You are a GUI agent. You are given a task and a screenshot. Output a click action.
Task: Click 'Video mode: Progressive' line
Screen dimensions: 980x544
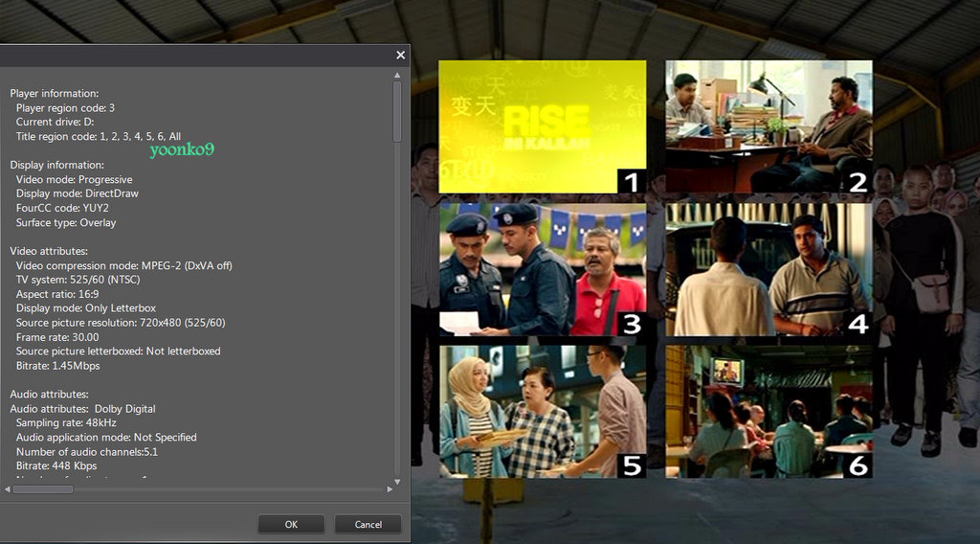pos(75,179)
